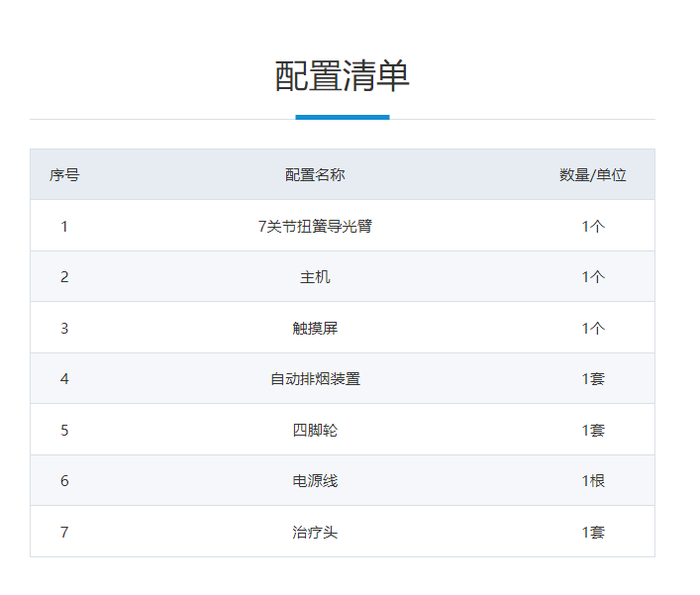Viewport: 700px width, 595px height.
Task: Click serial number 5 in 四脚轮 row
Action: click(64, 430)
